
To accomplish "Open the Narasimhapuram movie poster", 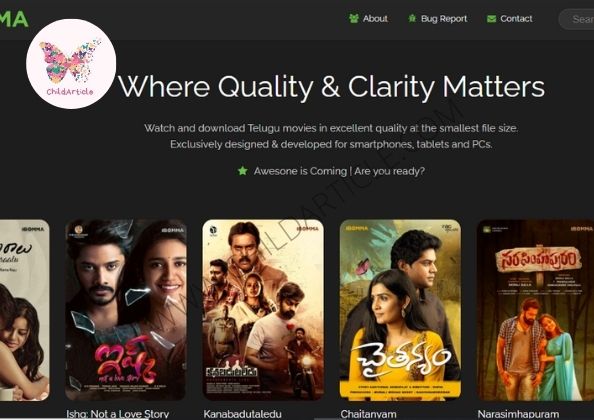I will point(535,310).
